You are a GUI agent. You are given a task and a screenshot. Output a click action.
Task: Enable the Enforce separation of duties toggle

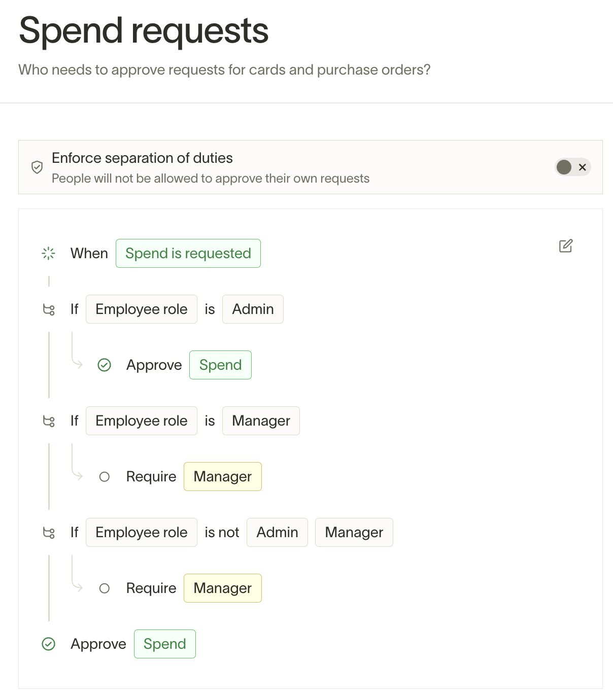point(573,167)
